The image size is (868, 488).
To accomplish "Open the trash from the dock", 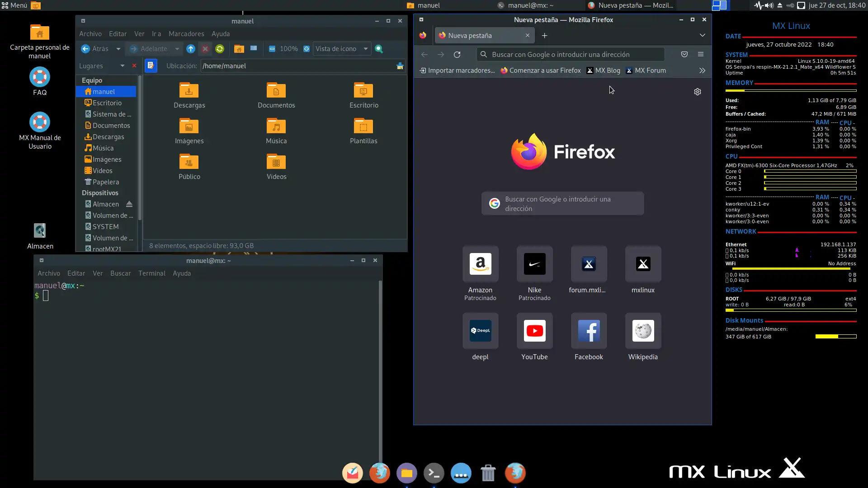I will [488, 473].
